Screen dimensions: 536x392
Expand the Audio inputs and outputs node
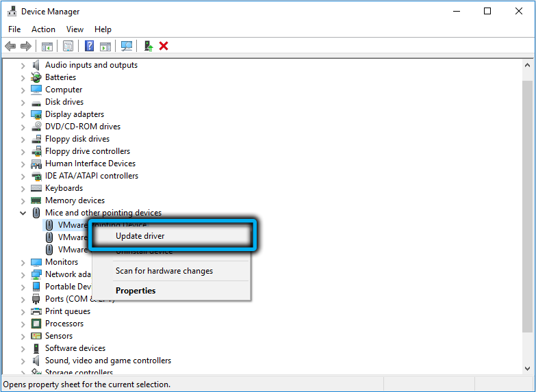point(23,65)
